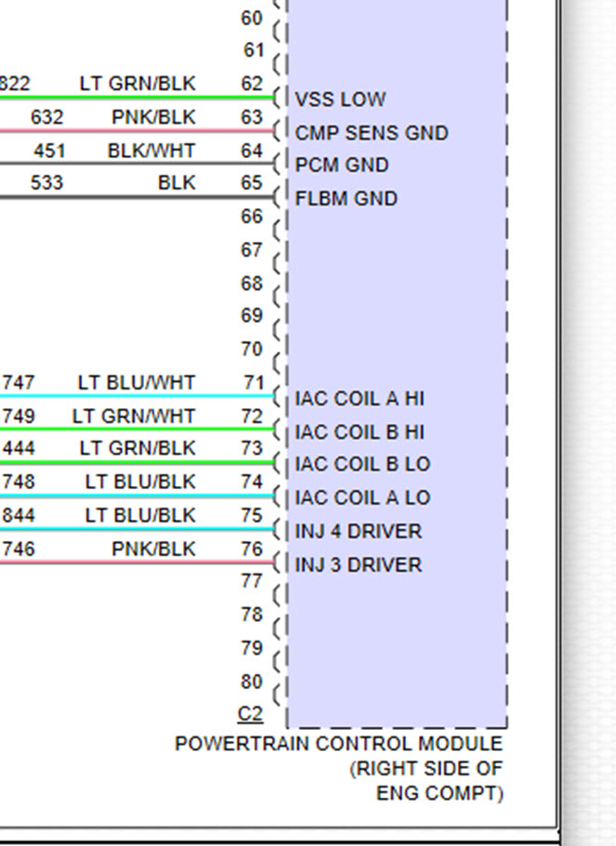This screenshot has height=846, width=616.
Task: Click pin number 80 on the connector
Action: coord(252,681)
